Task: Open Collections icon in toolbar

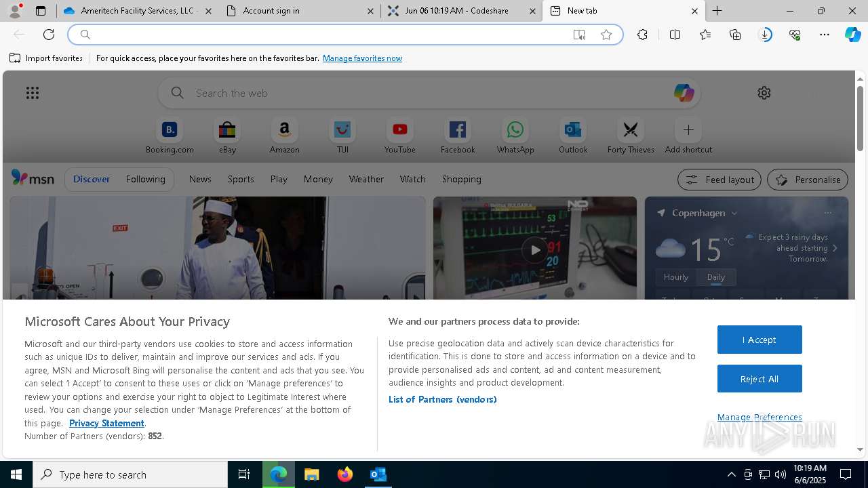Action: 735,35
